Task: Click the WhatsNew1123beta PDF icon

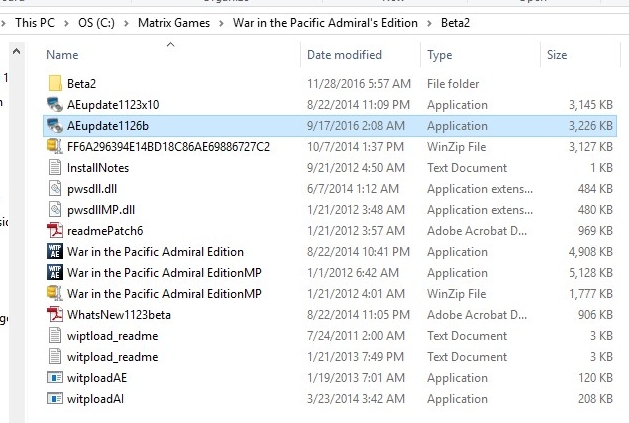Action: coord(55,314)
